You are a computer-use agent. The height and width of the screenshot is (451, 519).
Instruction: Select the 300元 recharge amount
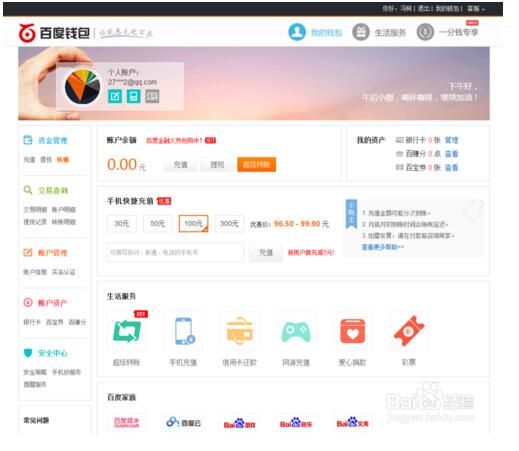pyautogui.click(x=229, y=223)
